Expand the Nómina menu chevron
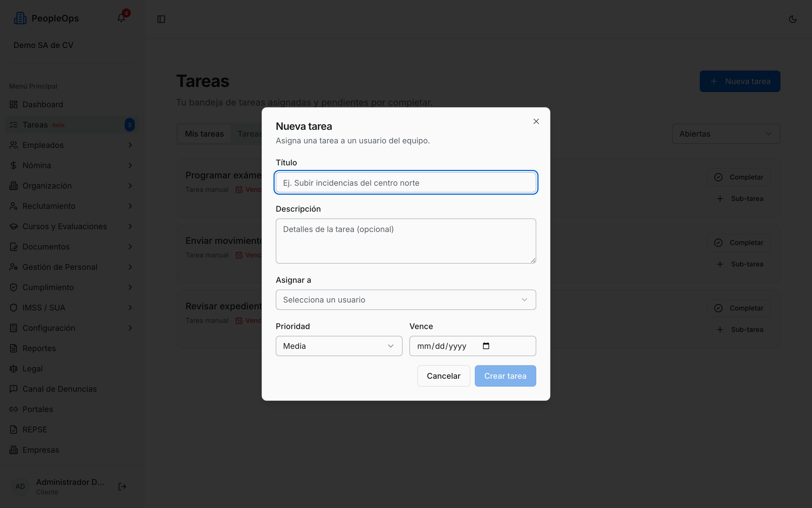Screen dimensions: 812x508 click(130, 165)
